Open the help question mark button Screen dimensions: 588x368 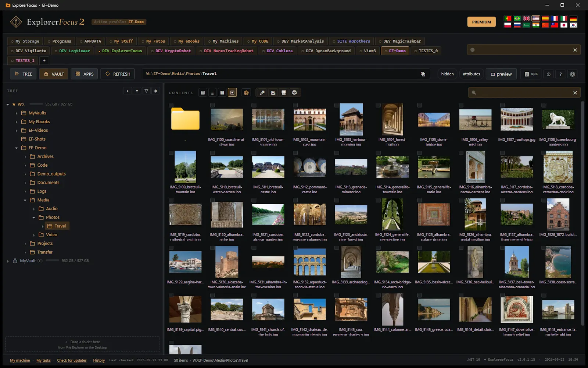[560, 74]
